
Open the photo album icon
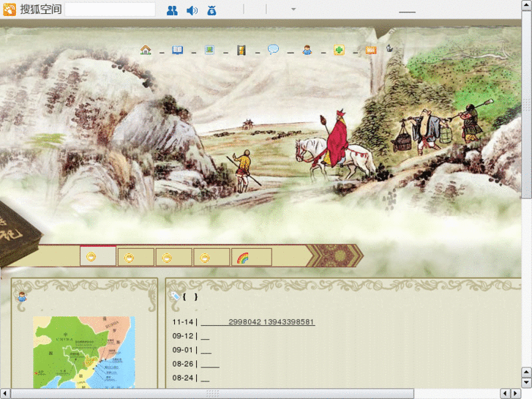209,50
